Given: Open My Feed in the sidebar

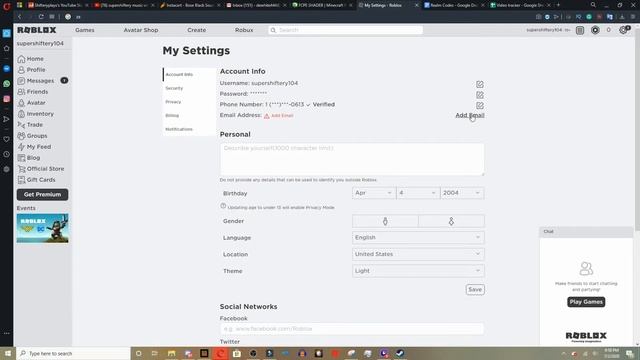Looking at the screenshot, I should click(x=34, y=147).
